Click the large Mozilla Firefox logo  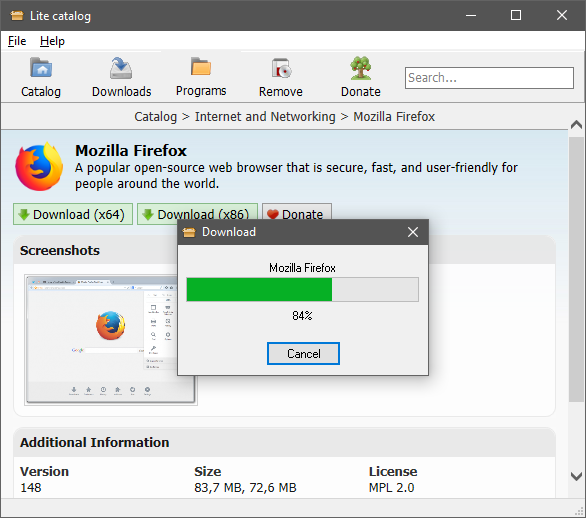tap(39, 167)
